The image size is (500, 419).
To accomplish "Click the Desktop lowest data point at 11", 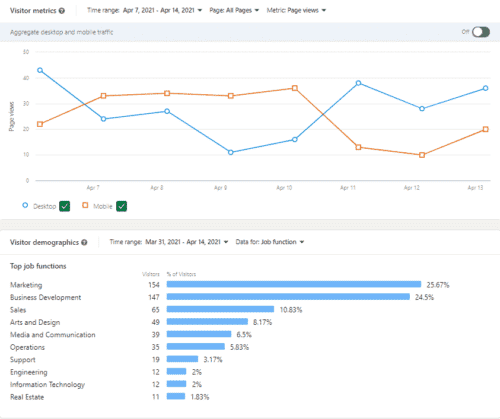I will click(231, 152).
